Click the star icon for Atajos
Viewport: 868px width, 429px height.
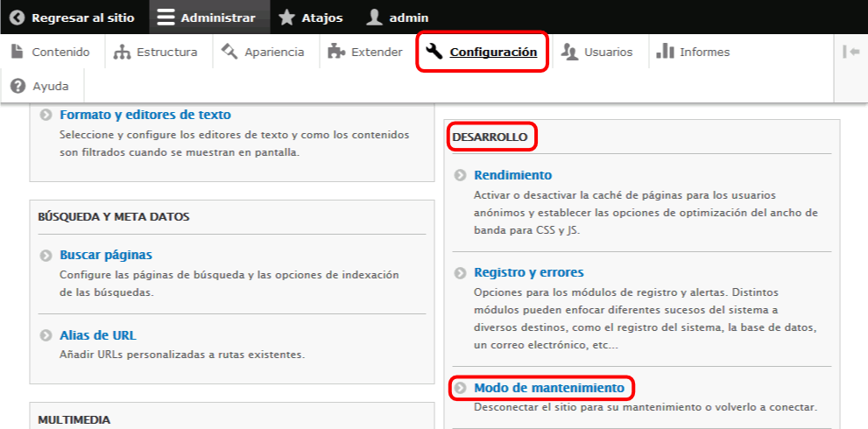point(286,18)
